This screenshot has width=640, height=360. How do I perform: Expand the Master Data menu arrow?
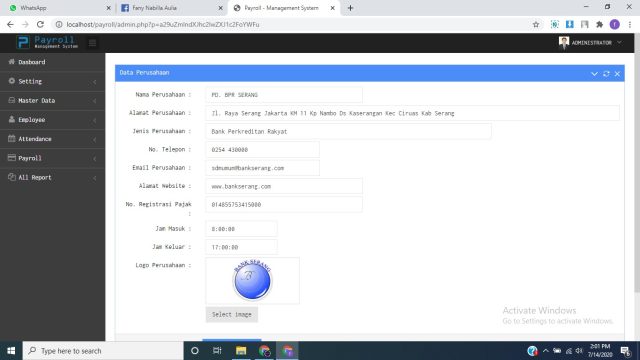click(95, 101)
